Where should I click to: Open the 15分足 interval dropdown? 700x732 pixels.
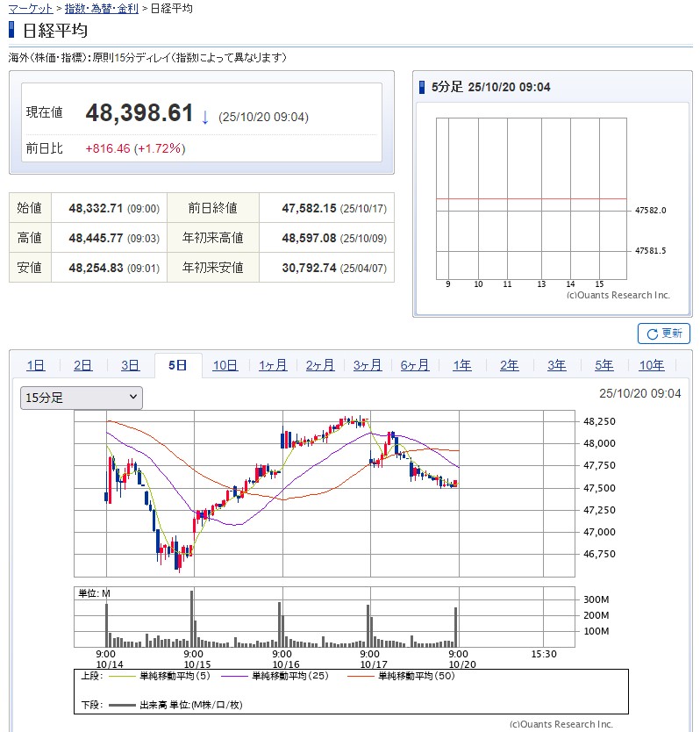(x=82, y=398)
